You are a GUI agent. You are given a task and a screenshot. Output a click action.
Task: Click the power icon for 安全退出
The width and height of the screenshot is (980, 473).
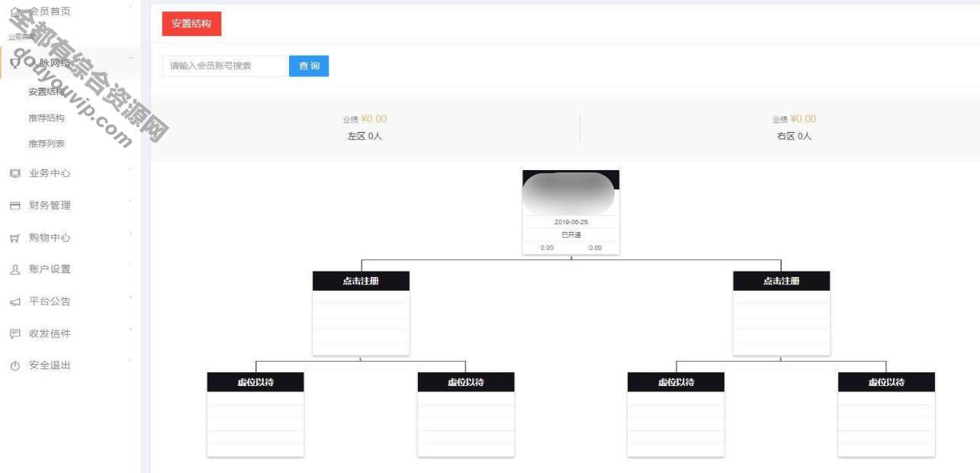(x=15, y=366)
